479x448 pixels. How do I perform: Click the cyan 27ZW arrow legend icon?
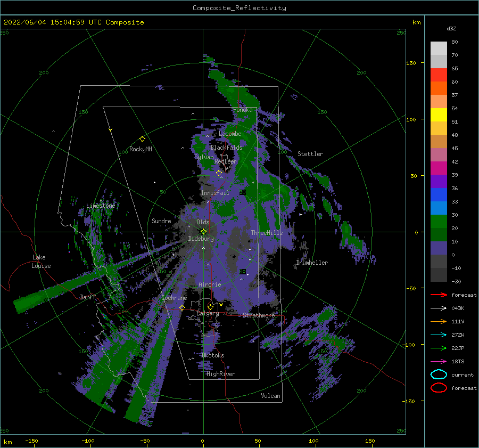pyautogui.click(x=439, y=335)
